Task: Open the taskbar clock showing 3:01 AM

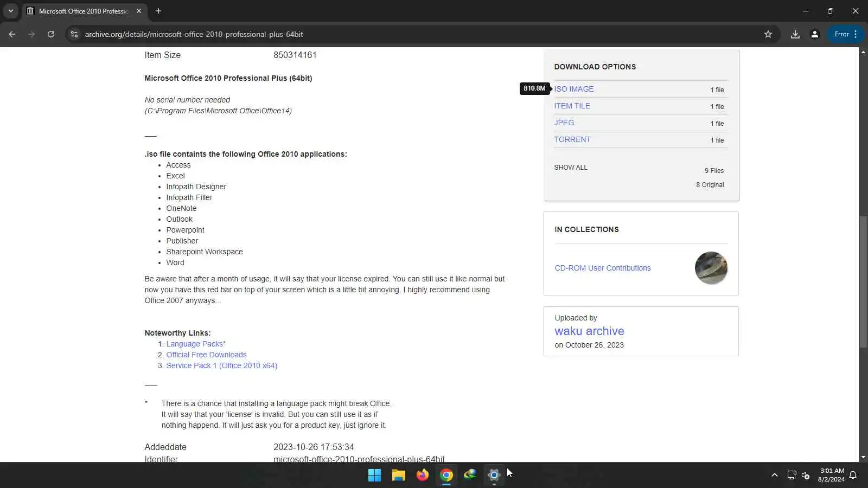Action: coord(831,475)
